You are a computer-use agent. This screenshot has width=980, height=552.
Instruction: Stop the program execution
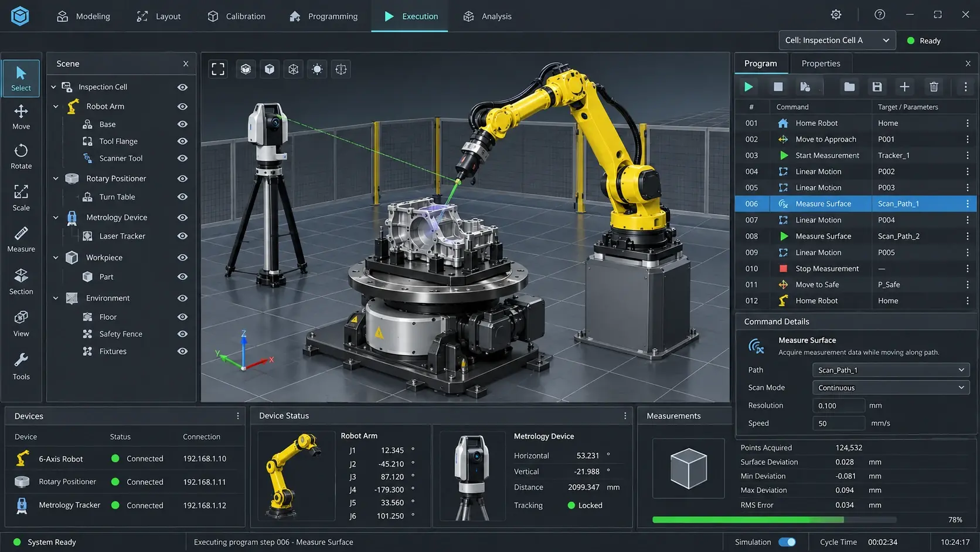778,87
